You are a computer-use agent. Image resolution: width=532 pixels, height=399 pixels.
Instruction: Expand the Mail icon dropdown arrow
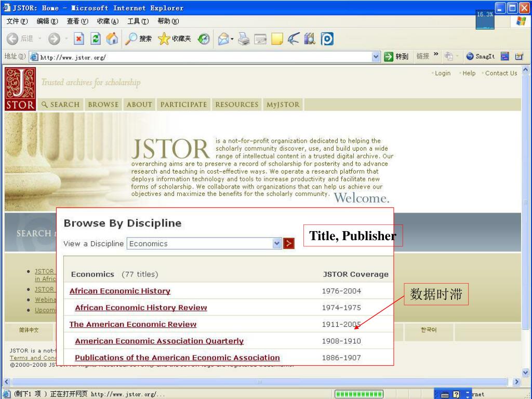coord(232,39)
